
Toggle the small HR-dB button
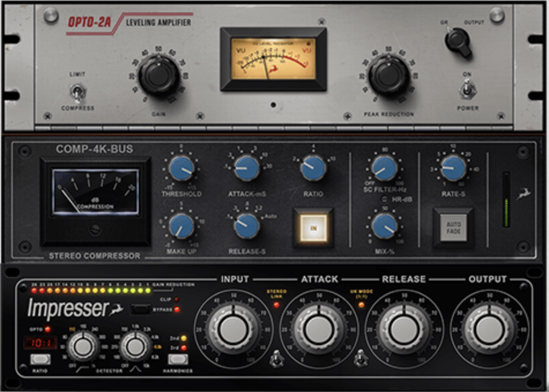(x=384, y=199)
